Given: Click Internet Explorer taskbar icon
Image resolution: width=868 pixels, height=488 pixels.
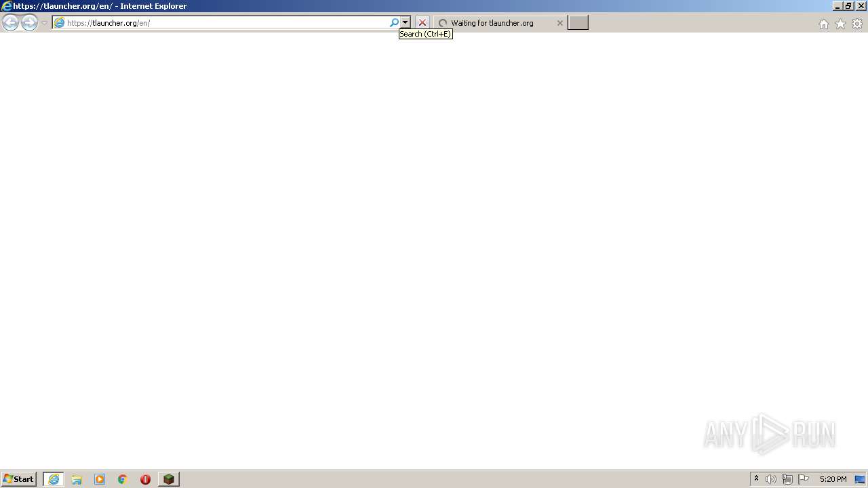Looking at the screenshot, I should pos(54,479).
